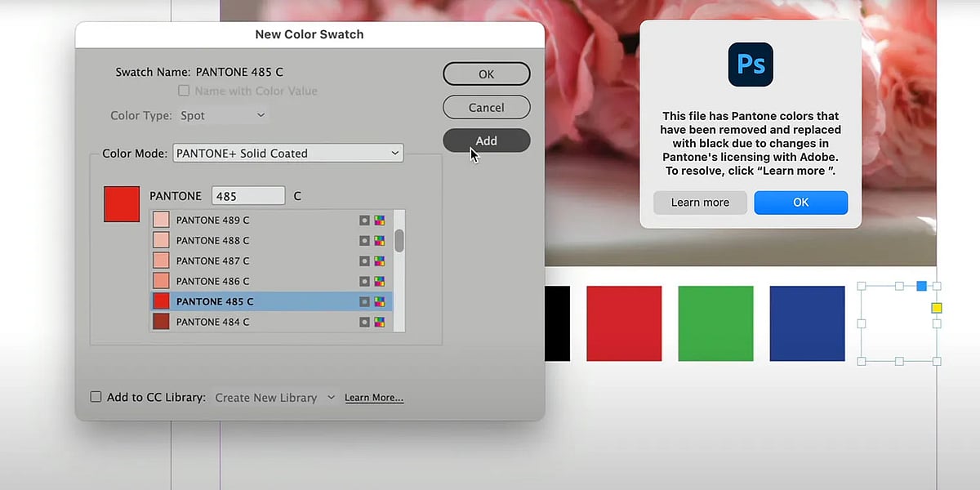This screenshot has width=980, height=490.
Task: Cancel the New Color Swatch dialog
Action: point(486,107)
